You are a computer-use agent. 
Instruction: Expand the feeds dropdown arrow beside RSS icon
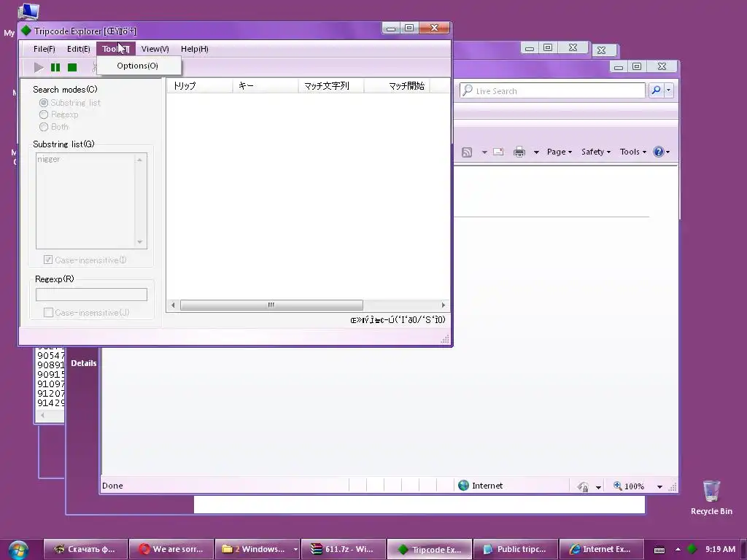[484, 152]
